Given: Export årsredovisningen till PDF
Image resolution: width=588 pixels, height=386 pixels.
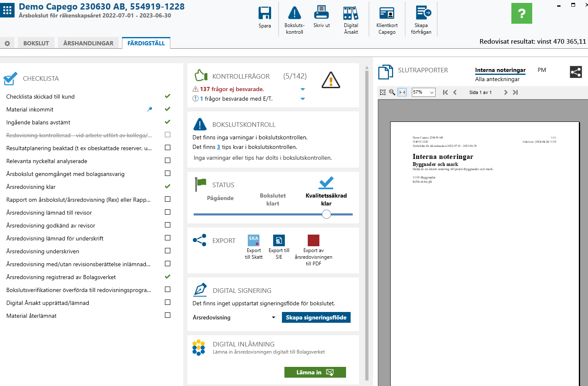Looking at the screenshot, I should coord(314,240).
